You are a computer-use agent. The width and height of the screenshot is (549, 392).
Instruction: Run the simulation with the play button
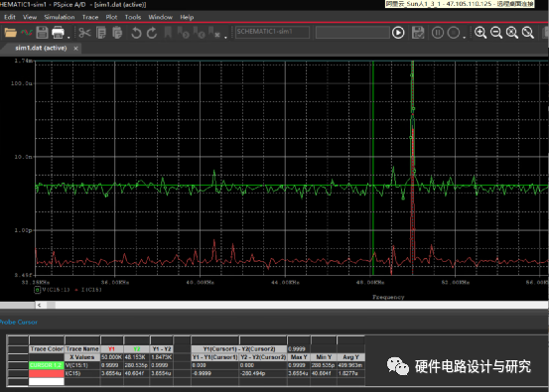pos(398,33)
